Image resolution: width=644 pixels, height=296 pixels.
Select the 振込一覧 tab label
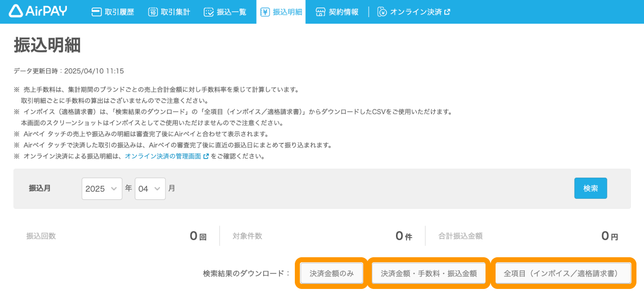point(231,12)
